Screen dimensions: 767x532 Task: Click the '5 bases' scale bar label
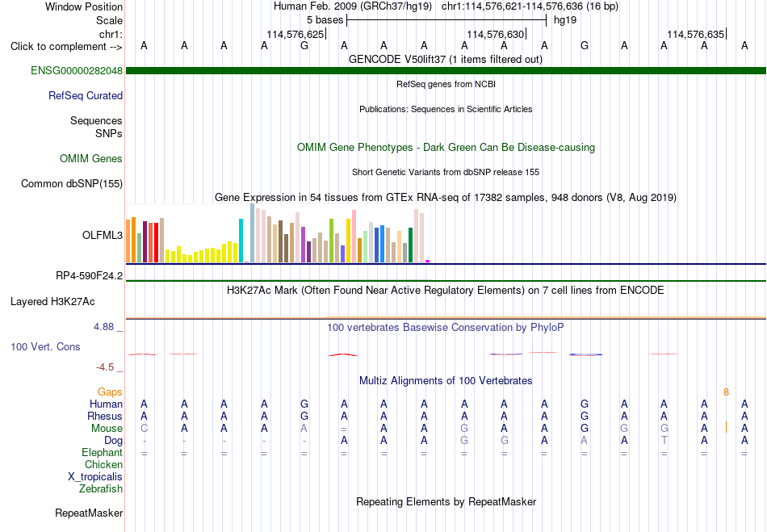point(325,20)
